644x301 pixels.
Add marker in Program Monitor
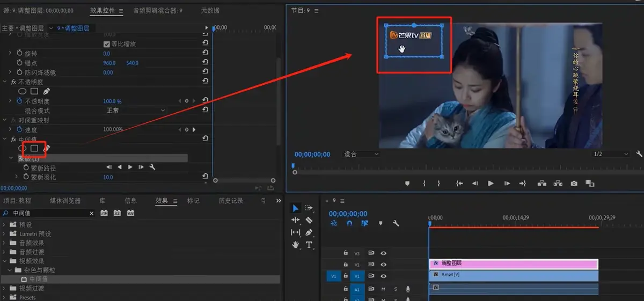click(x=407, y=183)
